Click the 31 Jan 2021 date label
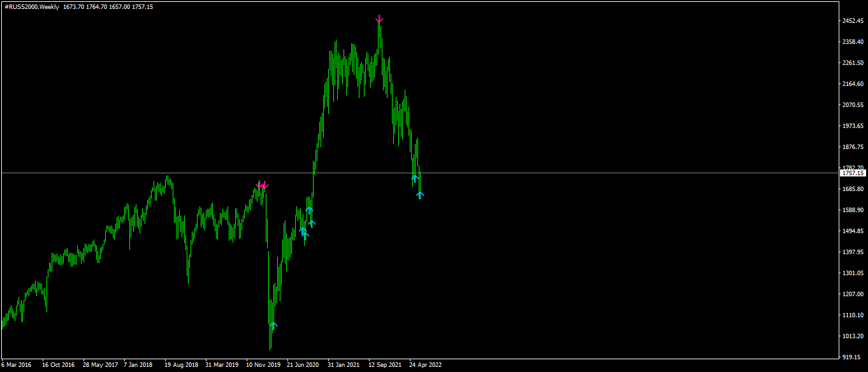Viewport: 868px width, 372px height. pyautogui.click(x=344, y=366)
